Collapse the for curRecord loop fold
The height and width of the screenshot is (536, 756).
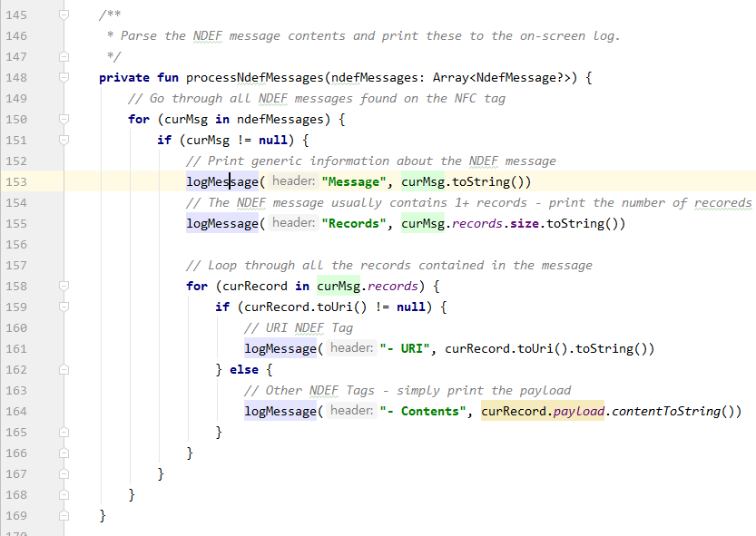pos(64,287)
